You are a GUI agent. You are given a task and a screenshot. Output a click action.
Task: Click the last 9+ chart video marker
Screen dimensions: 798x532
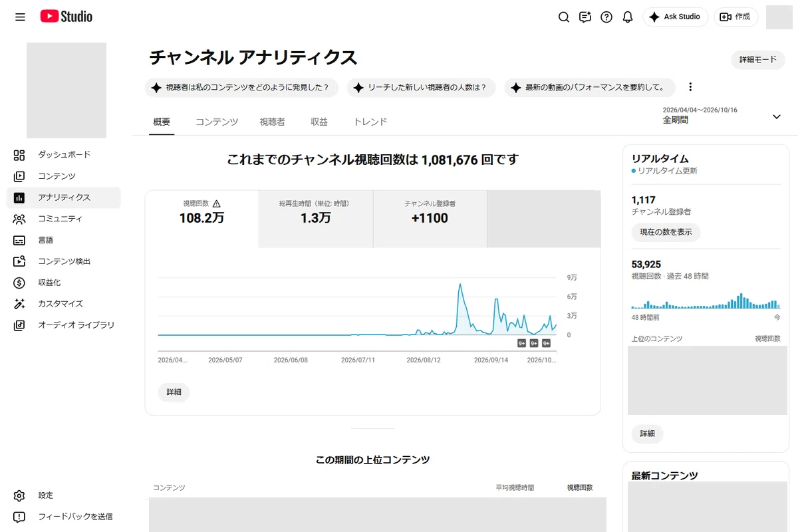point(546,343)
